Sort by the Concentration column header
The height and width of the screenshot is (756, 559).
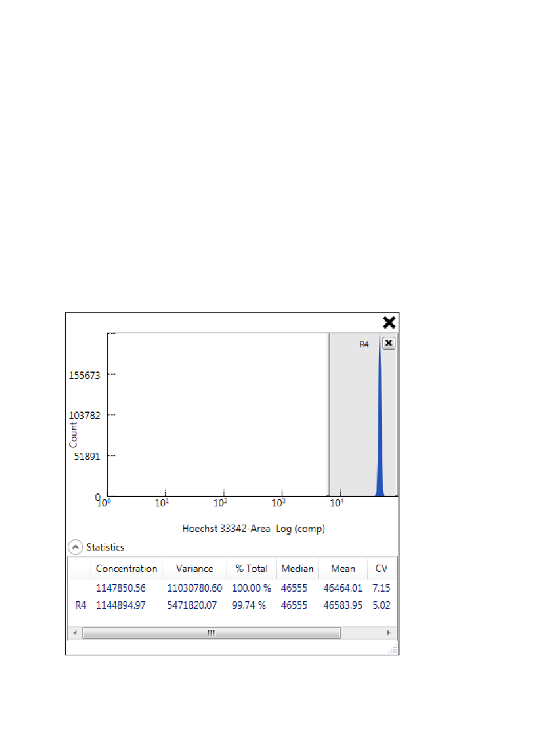coord(127,569)
